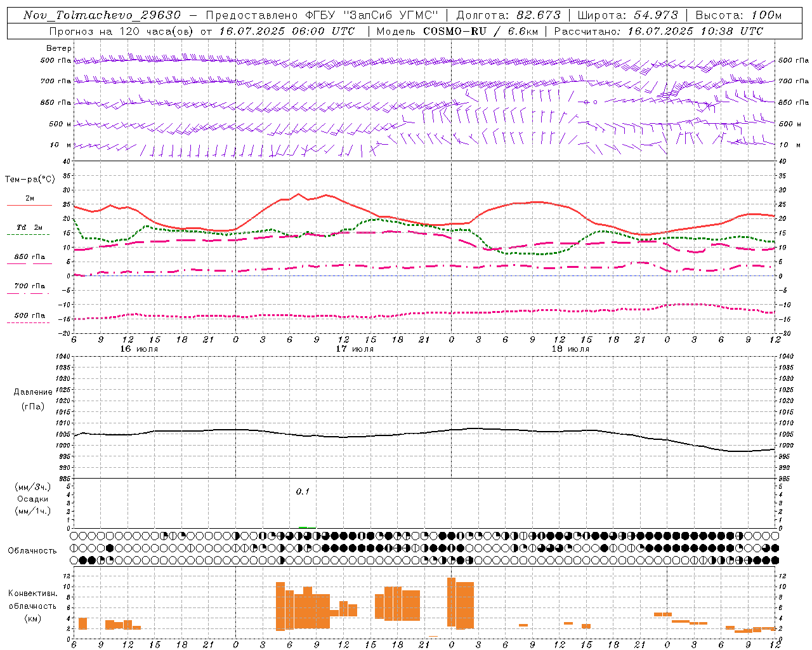This screenshot has height=650, width=812.
Task: Click the Тем-ра(°C) axis title
Action: [x=30, y=180]
